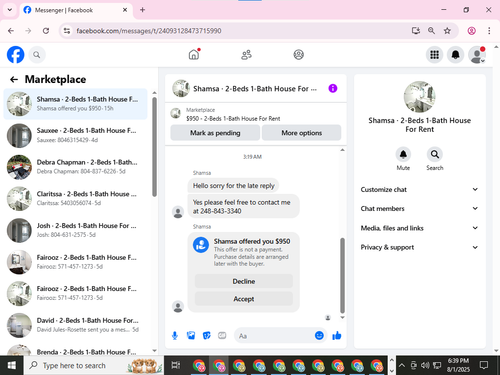Send a thumbs-up like
This screenshot has width=500, height=375.
click(x=337, y=336)
